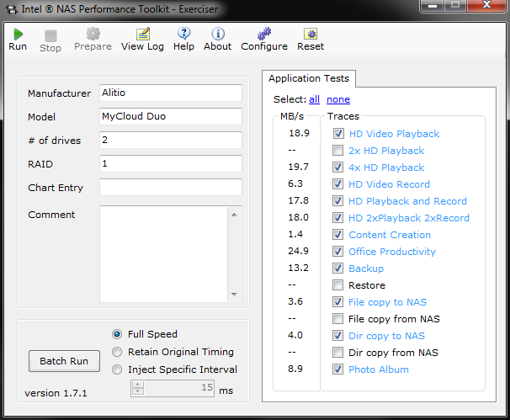Check the Dir copy from NAS checkbox

(x=337, y=353)
